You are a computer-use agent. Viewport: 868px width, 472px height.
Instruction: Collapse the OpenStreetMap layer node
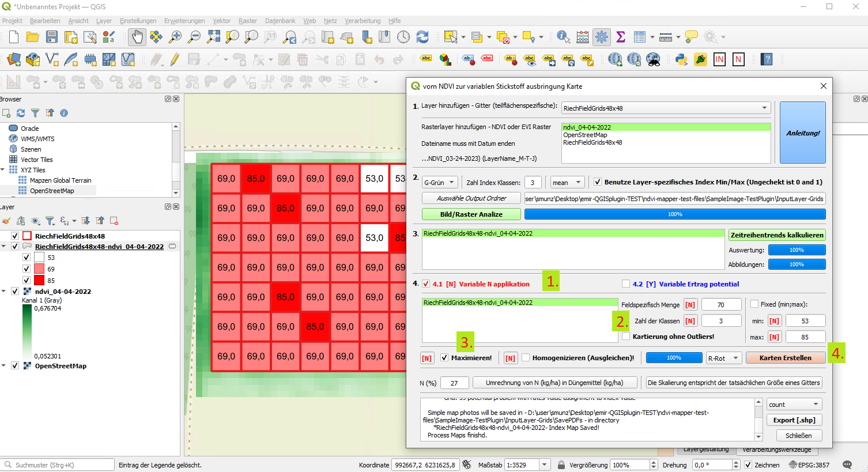[x=3, y=365]
